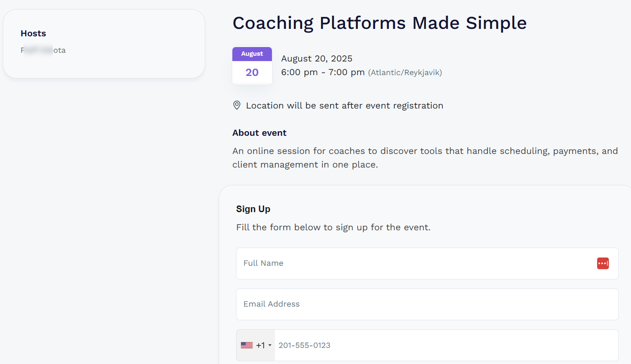Image resolution: width=631 pixels, height=364 pixels.
Task: Click the location pin icon
Action: pyautogui.click(x=236, y=105)
